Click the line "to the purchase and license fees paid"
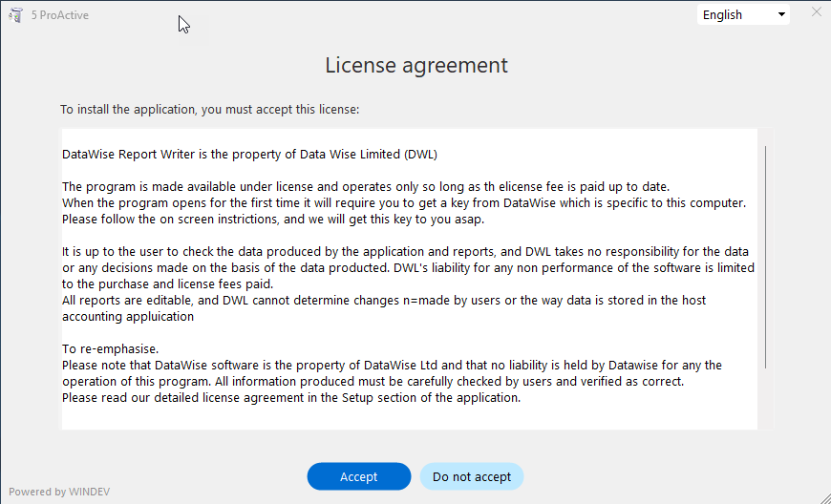The height and width of the screenshot is (504, 831). pos(167,284)
